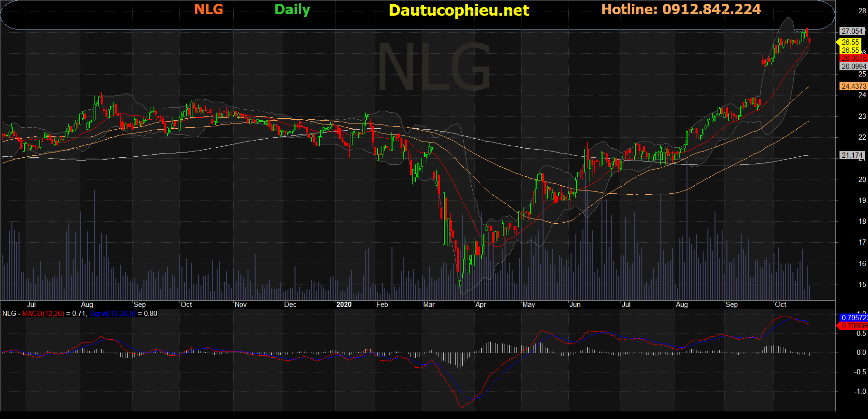Click the Mar timeline label
Image resolution: width=868 pixels, height=419 pixels.
click(x=429, y=305)
